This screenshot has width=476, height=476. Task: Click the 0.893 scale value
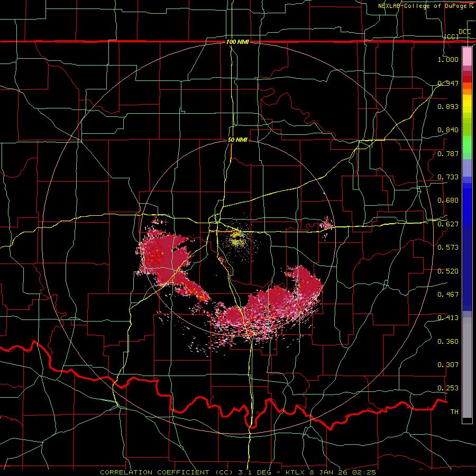[x=448, y=106]
